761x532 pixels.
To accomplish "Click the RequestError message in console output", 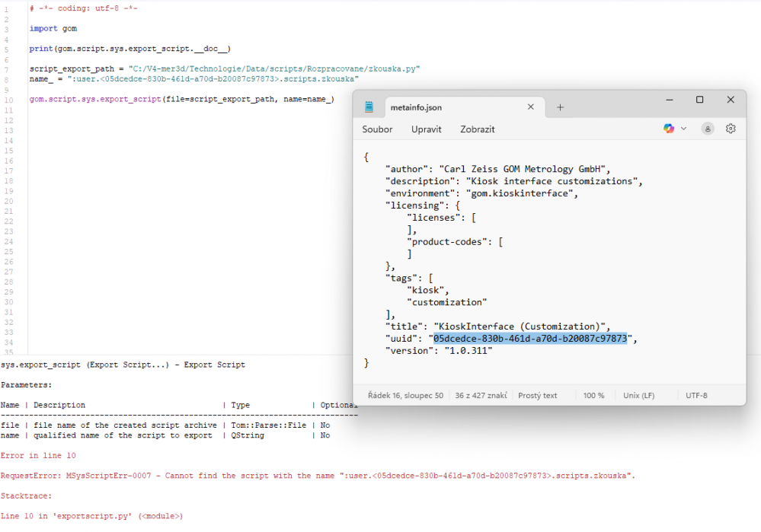I will tap(318, 476).
